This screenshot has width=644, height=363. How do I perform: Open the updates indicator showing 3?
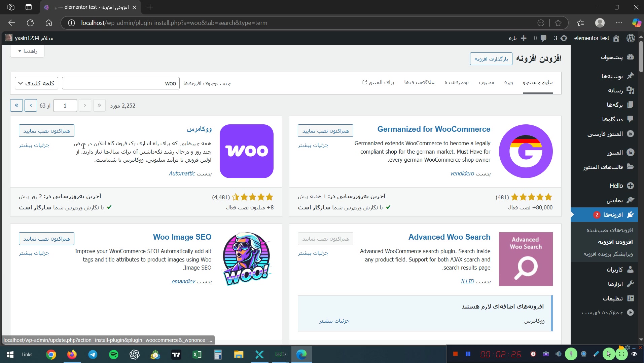(561, 38)
